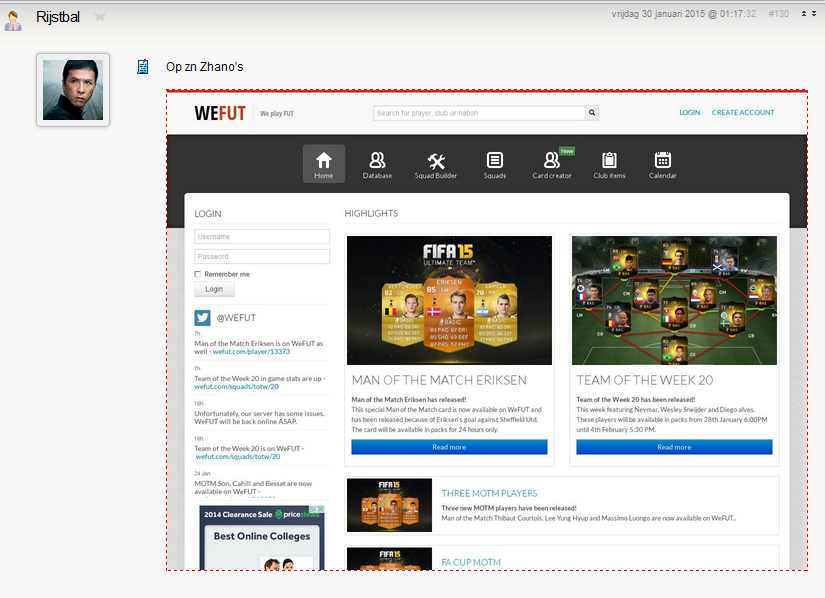The image size is (825, 598).
Task: Click the AdChoices icon on the ad
Action: (x=313, y=509)
